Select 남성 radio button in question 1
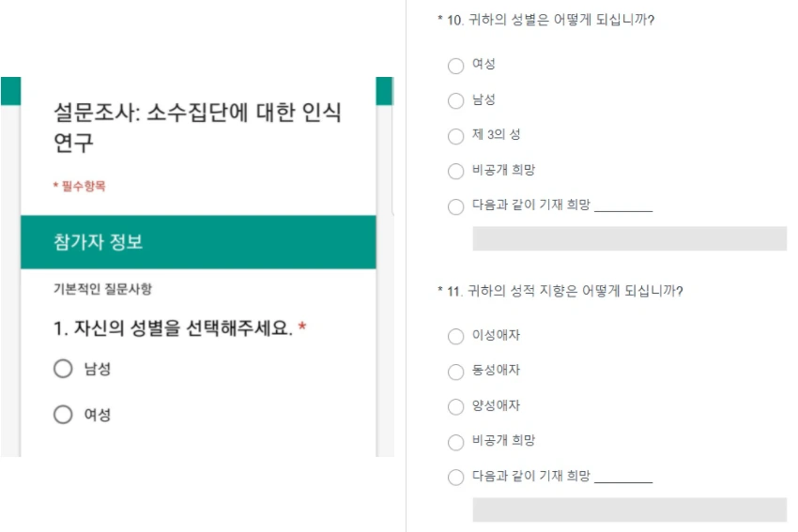798x532 pixels. pyautogui.click(x=63, y=369)
